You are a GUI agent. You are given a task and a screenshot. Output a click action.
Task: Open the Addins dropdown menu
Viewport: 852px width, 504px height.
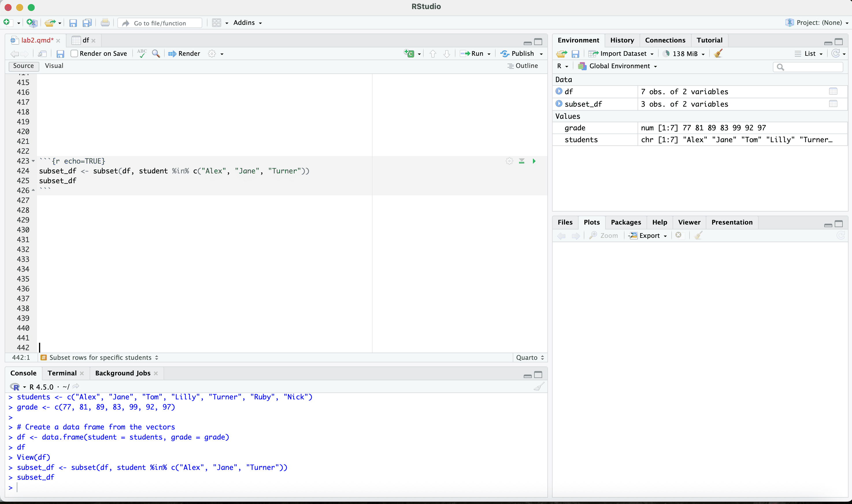click(248, 23)
